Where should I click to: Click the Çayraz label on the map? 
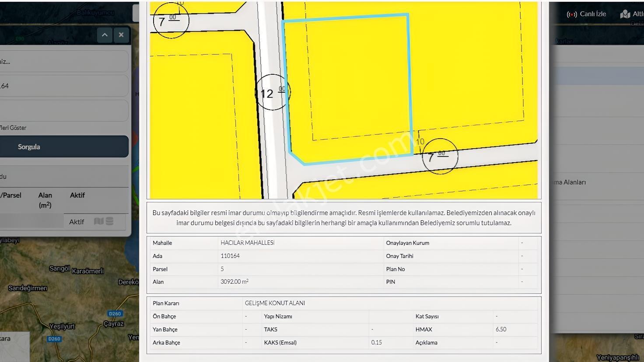[x=114, y=324]
